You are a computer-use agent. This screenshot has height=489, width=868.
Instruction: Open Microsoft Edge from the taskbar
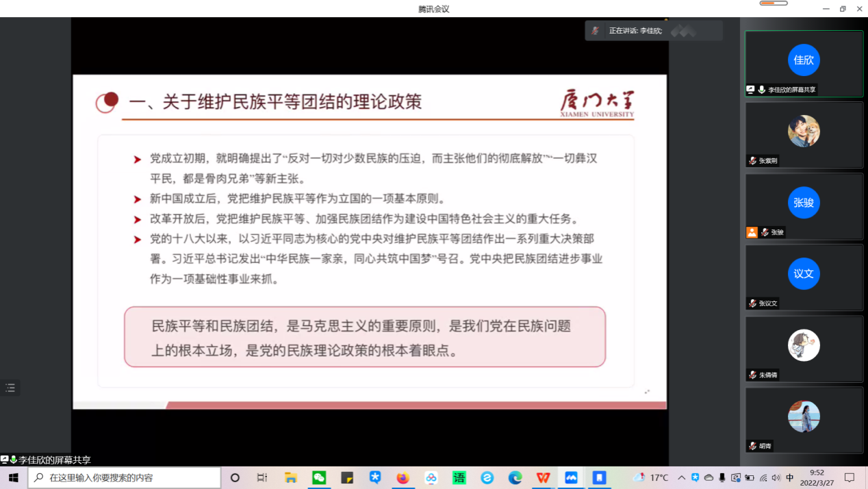515,477
